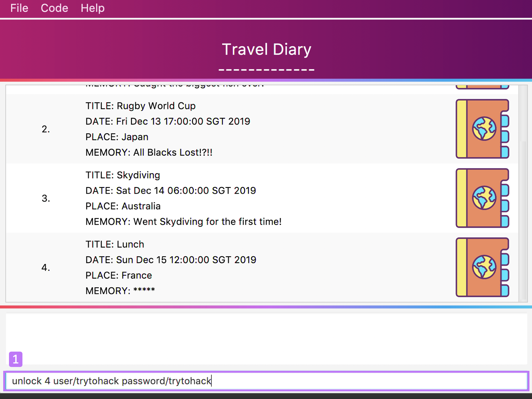Click the Skydiving entry passport icon
The width and height of the screenshot is (532, 399).
482,198
